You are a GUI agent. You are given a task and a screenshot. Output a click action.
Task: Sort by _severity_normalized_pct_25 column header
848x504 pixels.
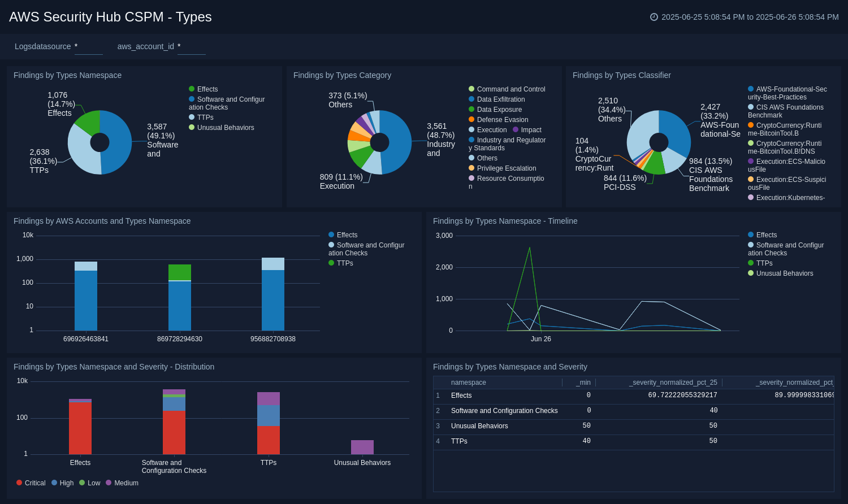673,383
